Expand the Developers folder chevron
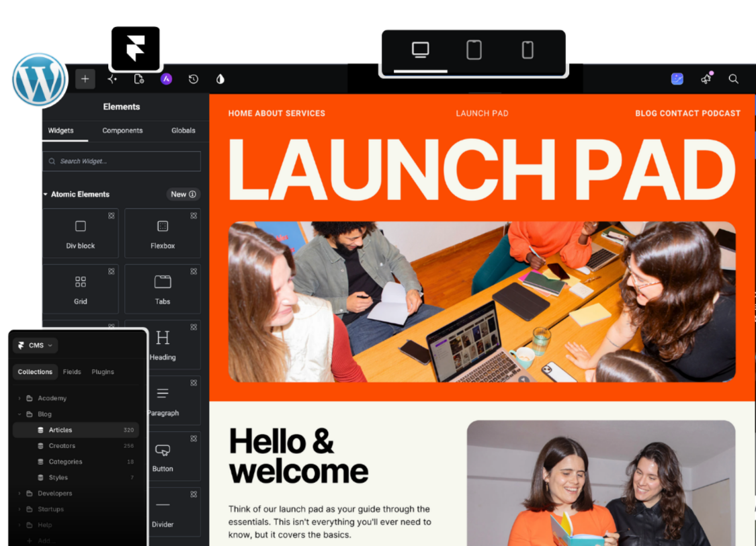Viewport: 756px width, 546px height. point(19,493)
